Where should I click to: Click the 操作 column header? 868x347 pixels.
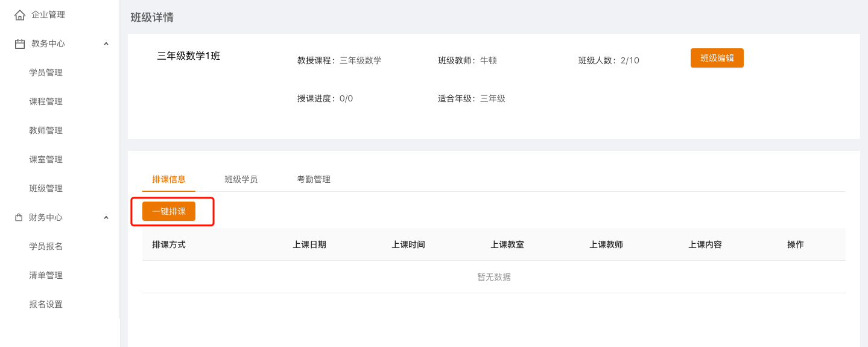795,244
